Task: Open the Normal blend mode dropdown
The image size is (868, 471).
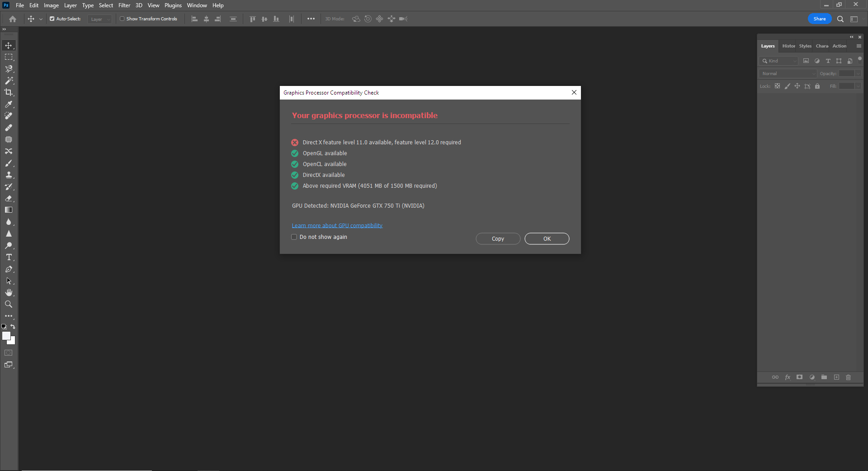Action: (788, 73)
